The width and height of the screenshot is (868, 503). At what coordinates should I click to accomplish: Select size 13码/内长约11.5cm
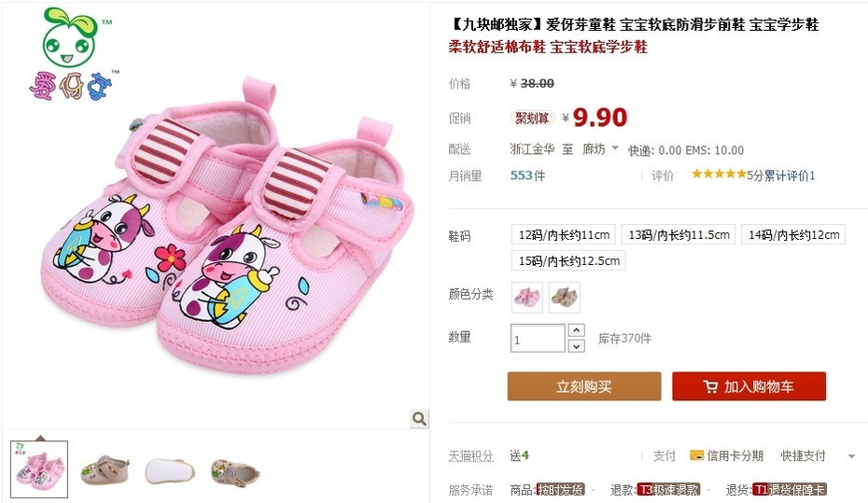click(679, 234)
